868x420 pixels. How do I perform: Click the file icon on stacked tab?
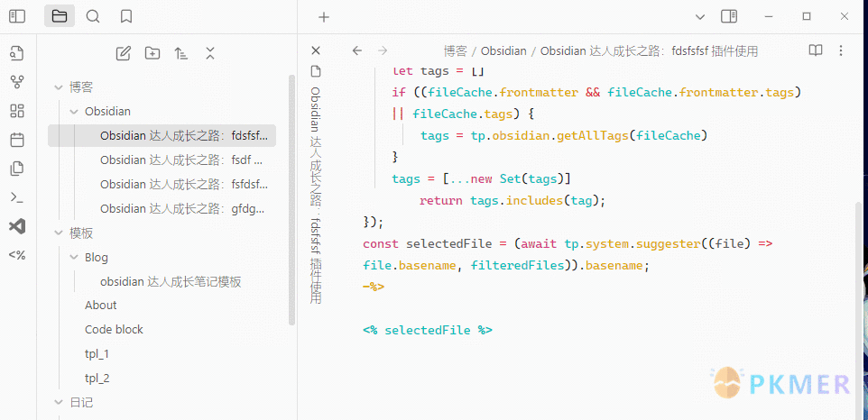[316, 71]
